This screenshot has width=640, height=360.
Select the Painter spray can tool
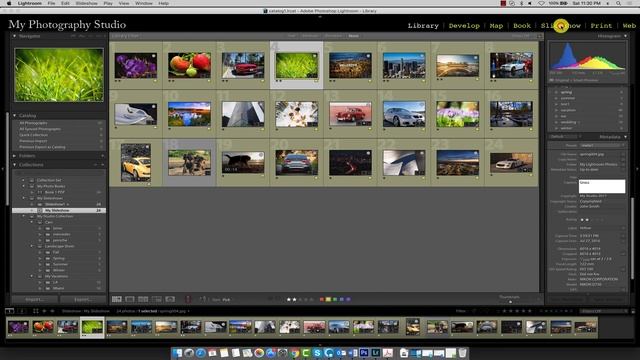click(x=188, y=299)
